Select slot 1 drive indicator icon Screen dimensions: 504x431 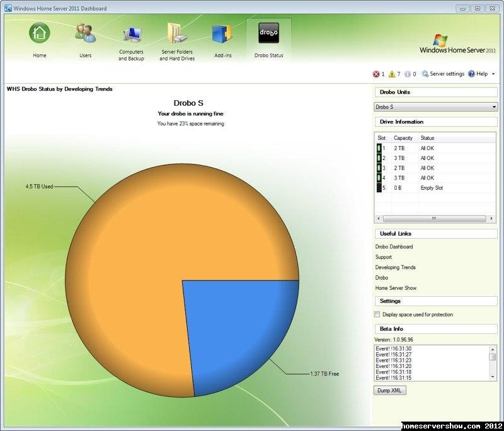coord(379,148)
